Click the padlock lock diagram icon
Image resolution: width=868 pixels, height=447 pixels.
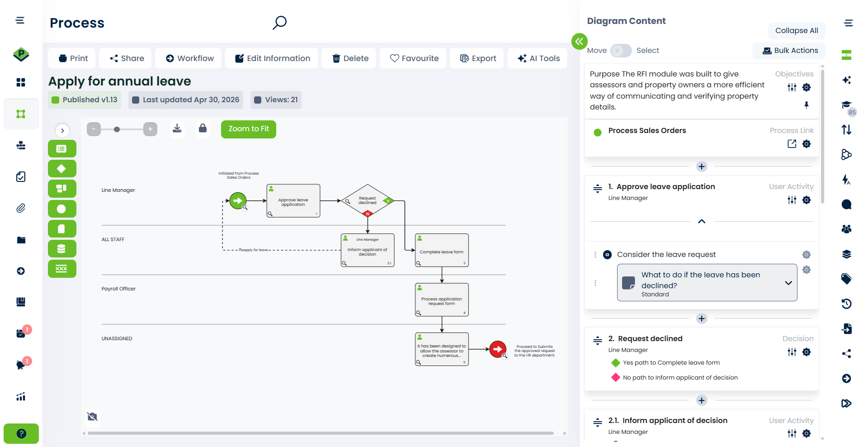point(203,128)
